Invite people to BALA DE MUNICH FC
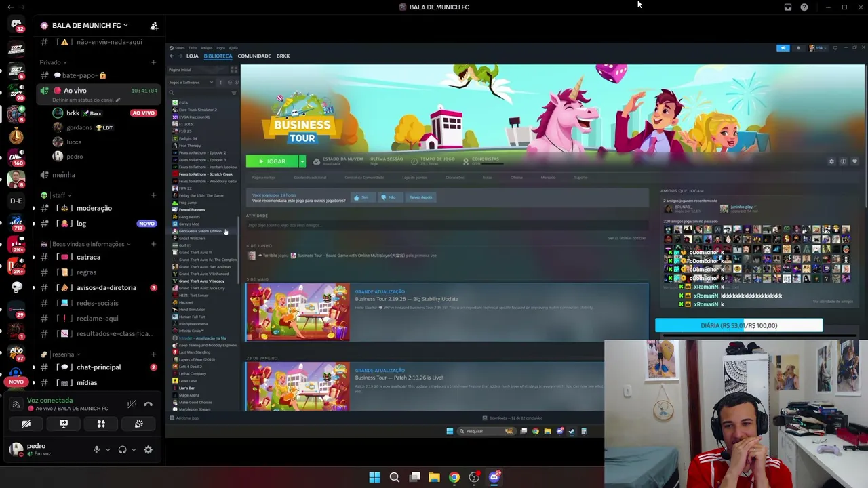Image resolution: width=868 pixels, height=488 pixels. pos(154,26)
